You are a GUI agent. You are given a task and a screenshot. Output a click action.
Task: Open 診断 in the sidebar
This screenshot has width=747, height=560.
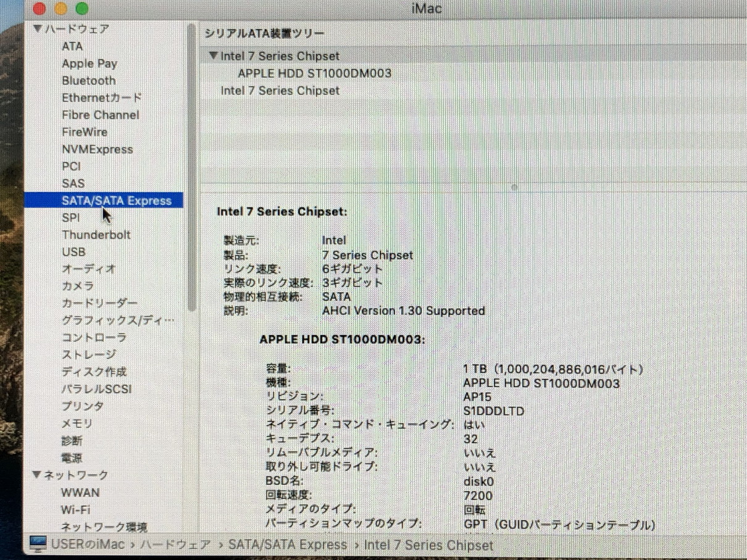(x=72, y=441)
